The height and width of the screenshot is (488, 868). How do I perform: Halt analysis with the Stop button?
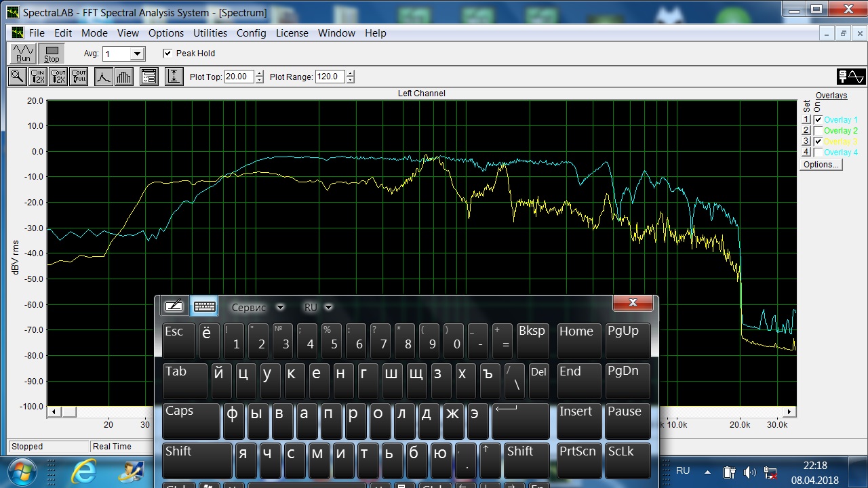point(52,54)
